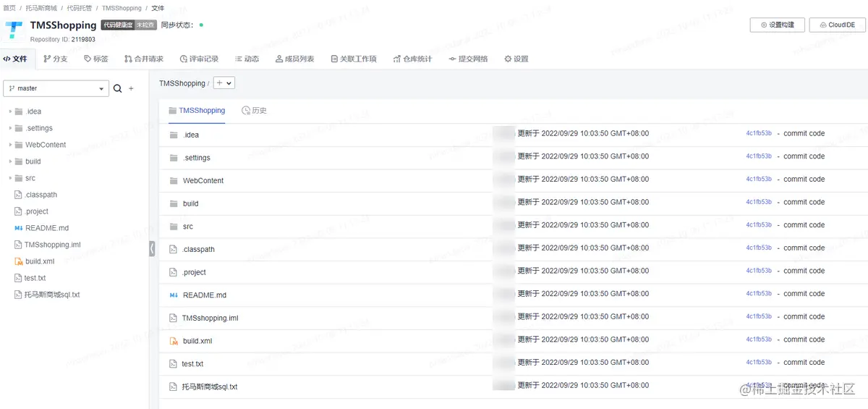Click commit code message in src row

click(x=804, y=225)
